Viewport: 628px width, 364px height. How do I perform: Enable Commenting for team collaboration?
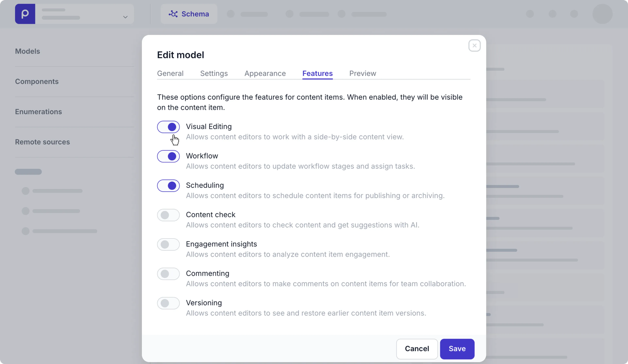[x=168, y=274]
